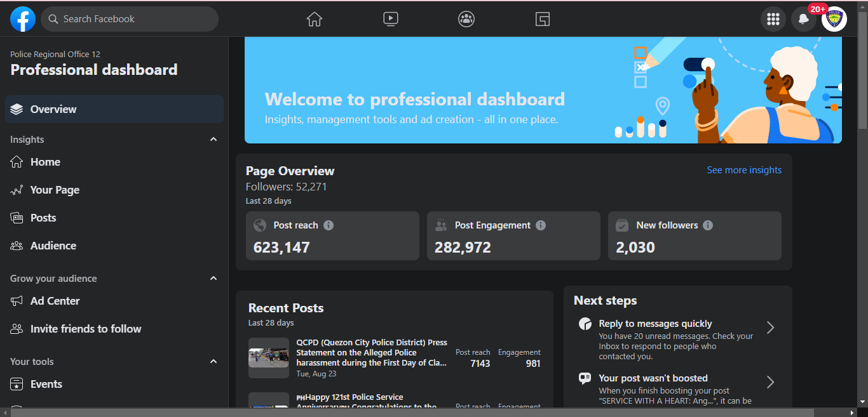Click the post reach count 7143
Image resolution: width=868 pixels, height=417 pixels.
pyautogui.click(x=480, y=364)
